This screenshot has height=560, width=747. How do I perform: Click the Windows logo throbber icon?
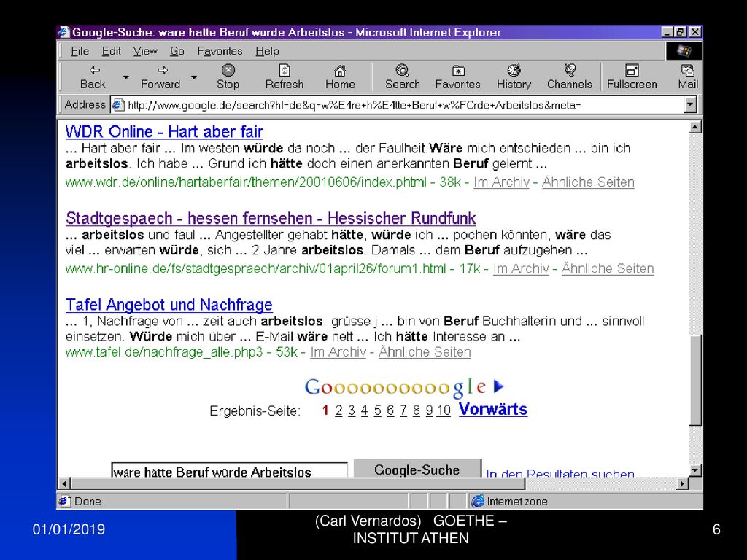click(x=684, y=51)
